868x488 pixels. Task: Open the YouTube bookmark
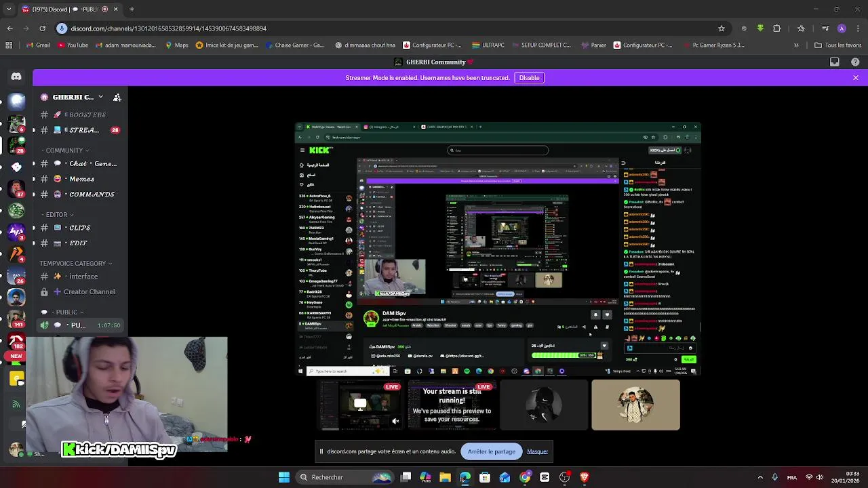tap(73, 45)
